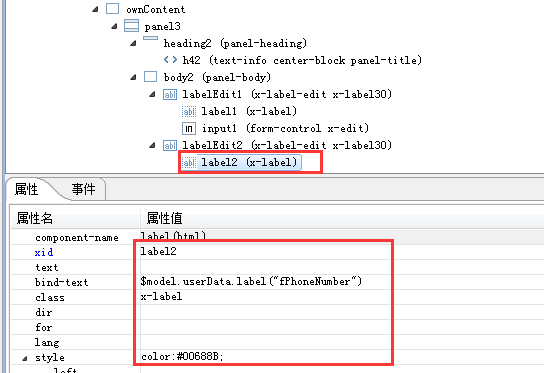Click the 属性值 column header
The image size is (544, 373).
[x=164, y=218]
